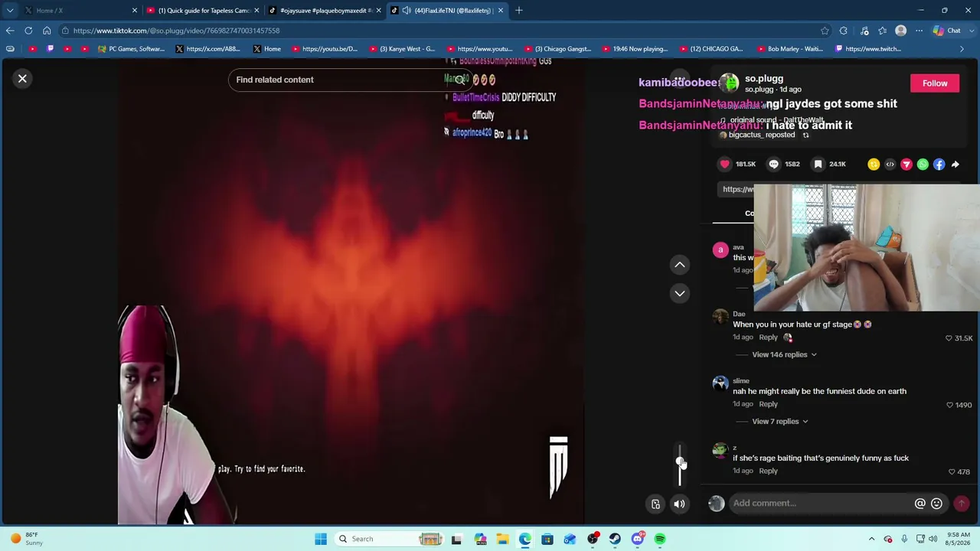Reply to slime's comment
The image size is (980, 551).
pyautogui.click(x=768, y=404)
